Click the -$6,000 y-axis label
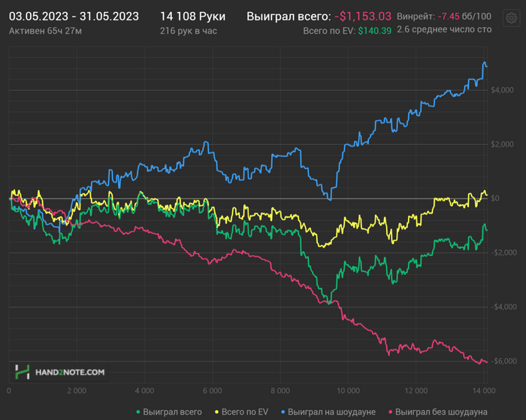Viewport: 526px width, 420px height. [504, 361]
